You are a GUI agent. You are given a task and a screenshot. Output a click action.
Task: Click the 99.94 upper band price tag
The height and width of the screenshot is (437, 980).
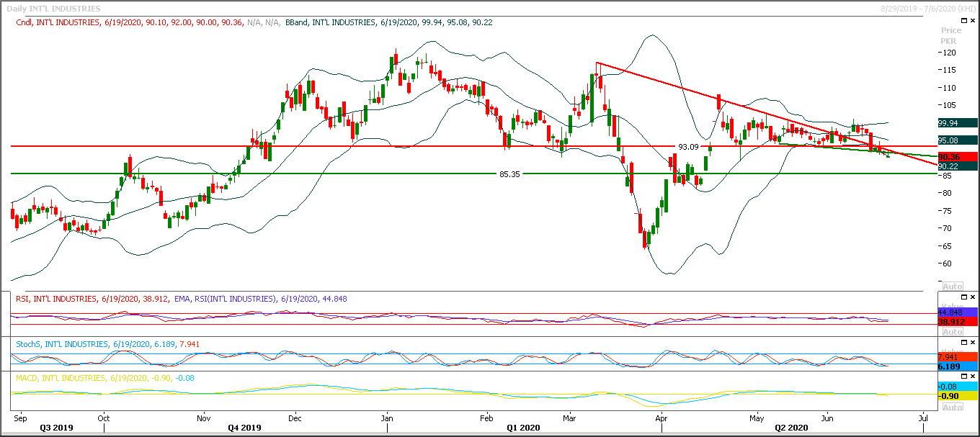pyautogui.click(x=957, y=123)
